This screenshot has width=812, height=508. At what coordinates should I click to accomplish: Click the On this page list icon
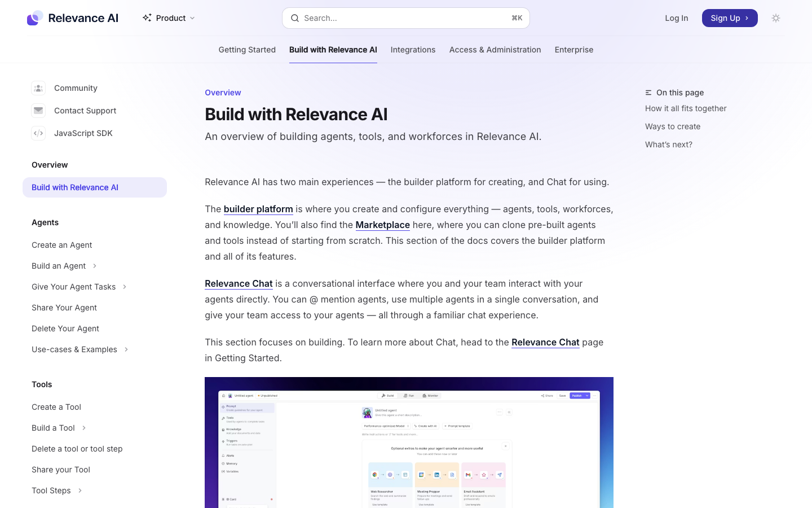648,93
